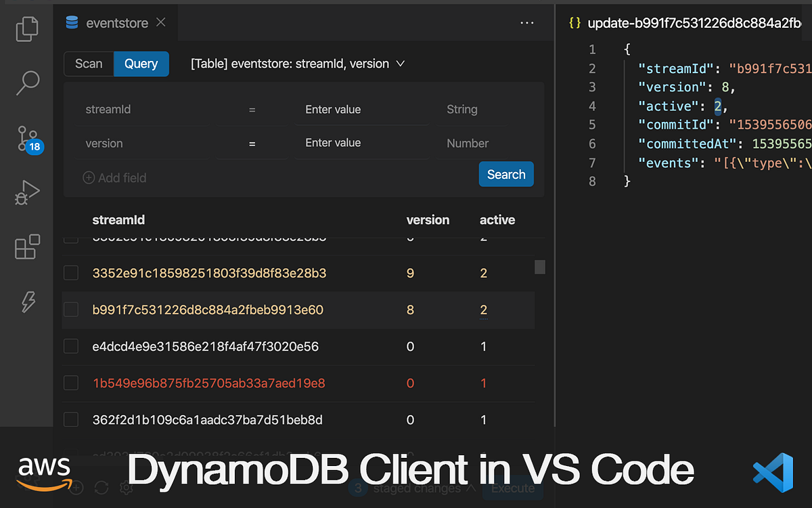Click the table vertical scrollbar thumb
This screenshot has height=508, width=812.
539,266
